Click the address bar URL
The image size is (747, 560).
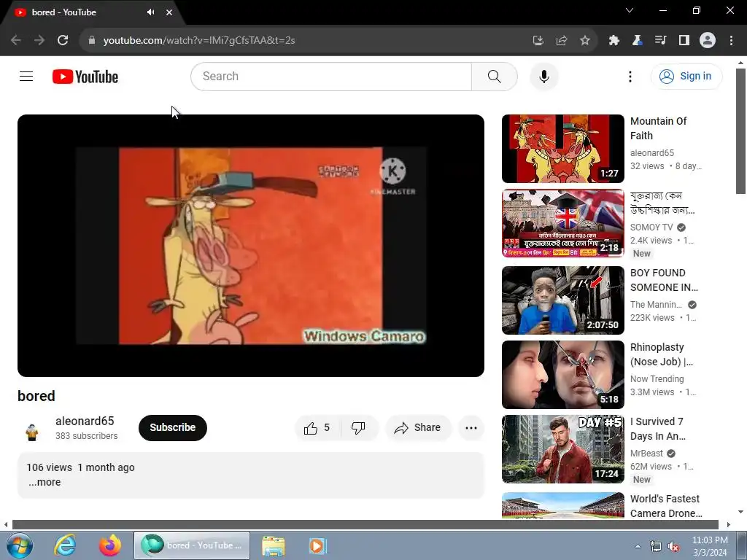tap(199, 40)
